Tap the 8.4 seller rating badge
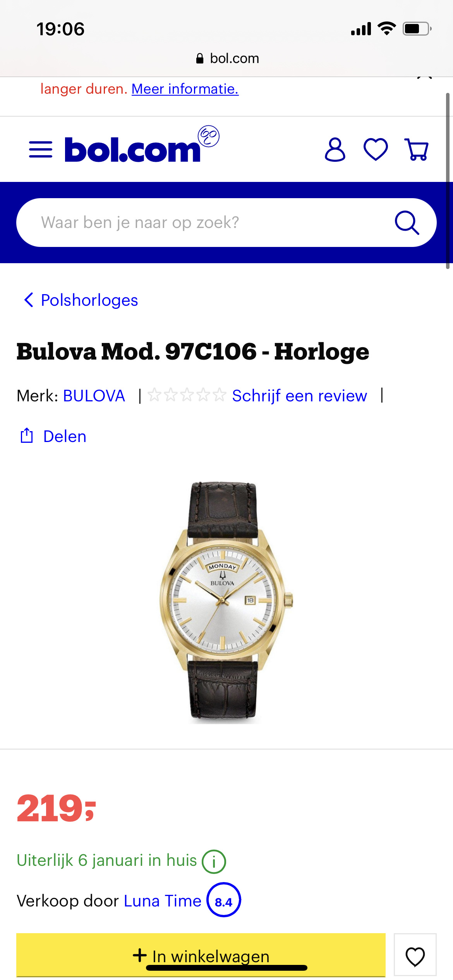 (224, 900)
